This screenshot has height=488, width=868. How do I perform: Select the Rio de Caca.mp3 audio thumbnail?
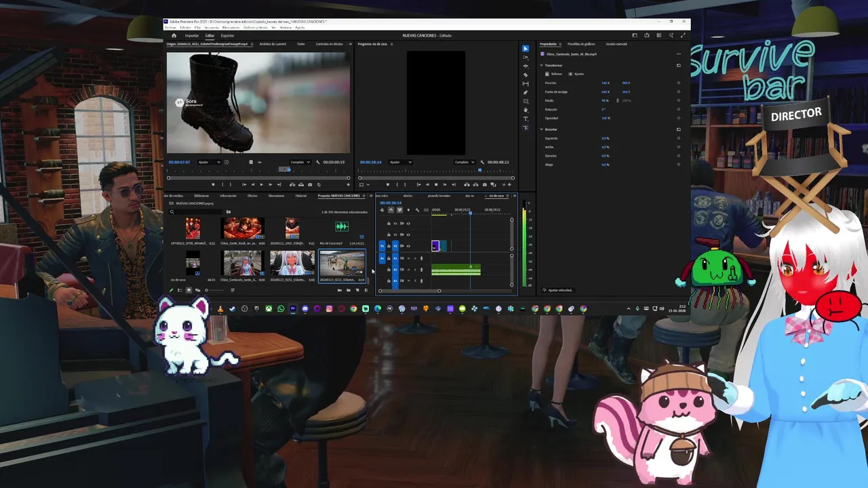tap(342, 227)
